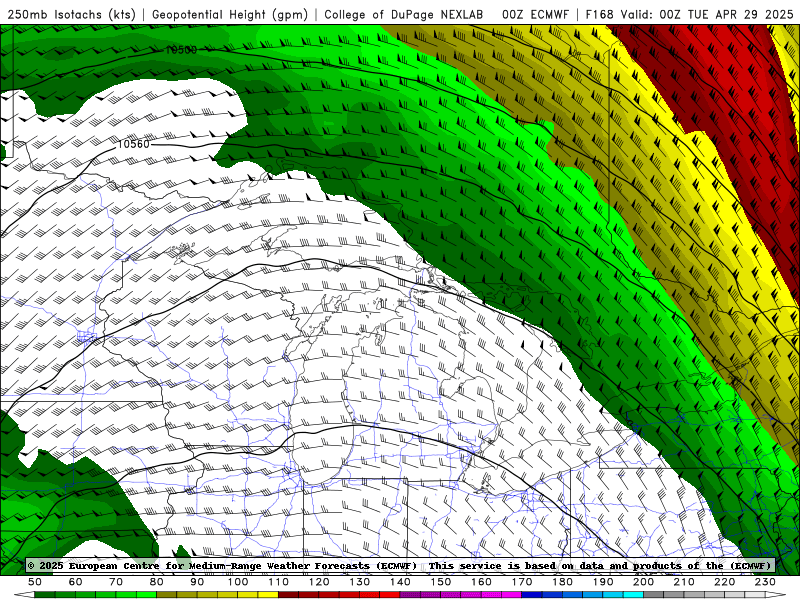Image resolution: width=800 pixels, height=600 pixels.
Task: Click the '250mb Isotachs (kts)' title text
Action: tap(71, 14)
